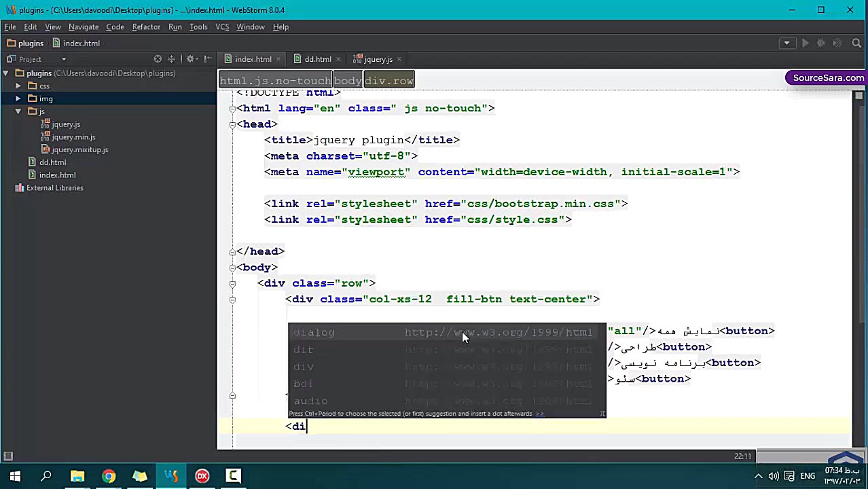The height and width of the screenshot is (489, 868).
Task: Open Google Chrome from the taskbar
Action: [x=109, y=475]
